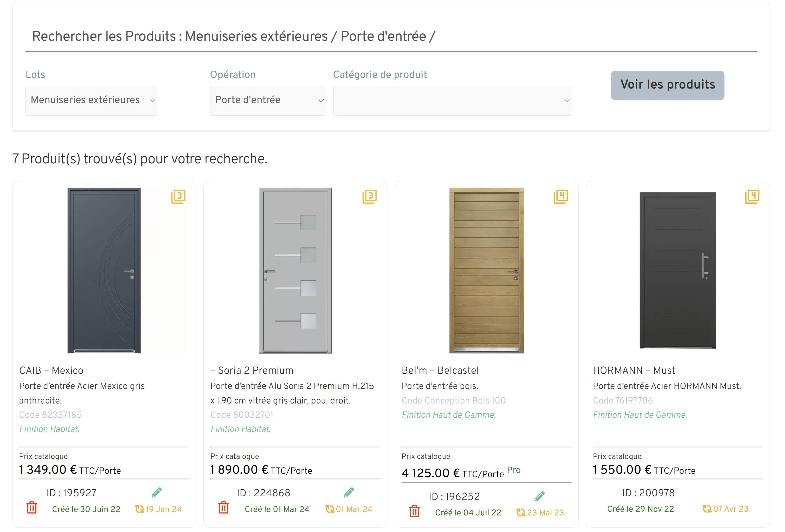Edit Soria 2 Premium using pencil icon
Image resolution: width=785 pixels, height=532 pixels.
(x=349, y=492)
